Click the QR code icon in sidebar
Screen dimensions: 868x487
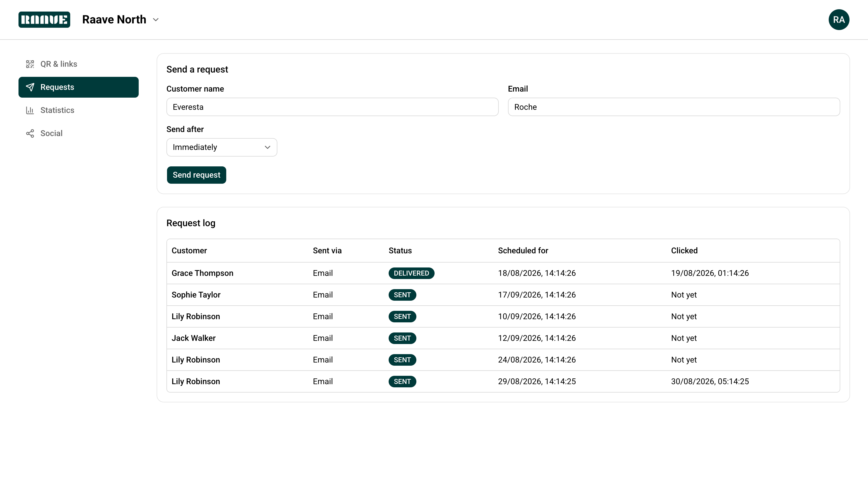tap(30, 64)
